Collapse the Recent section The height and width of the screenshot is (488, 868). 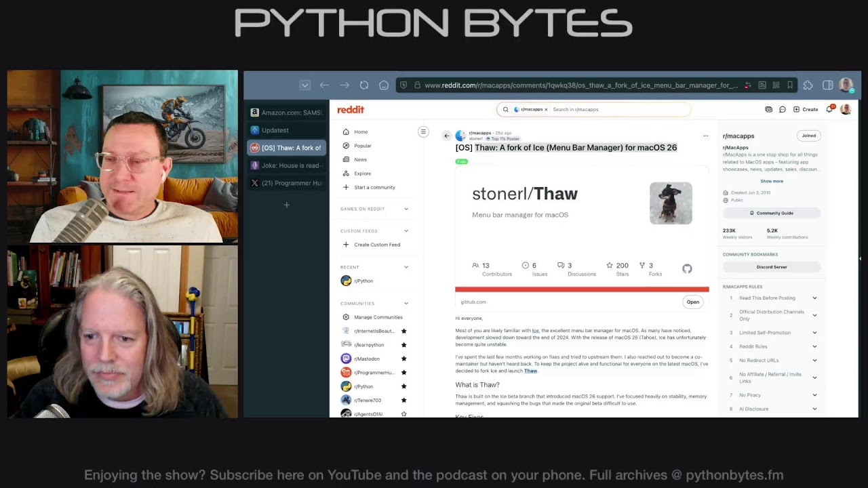[406, 267]
